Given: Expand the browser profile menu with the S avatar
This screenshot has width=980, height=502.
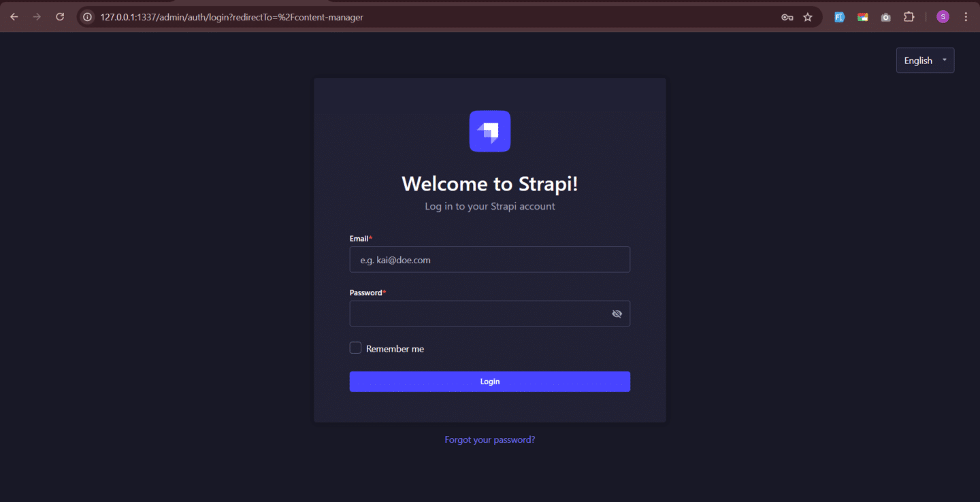Looking at the screenshot, I should [943, 17].
